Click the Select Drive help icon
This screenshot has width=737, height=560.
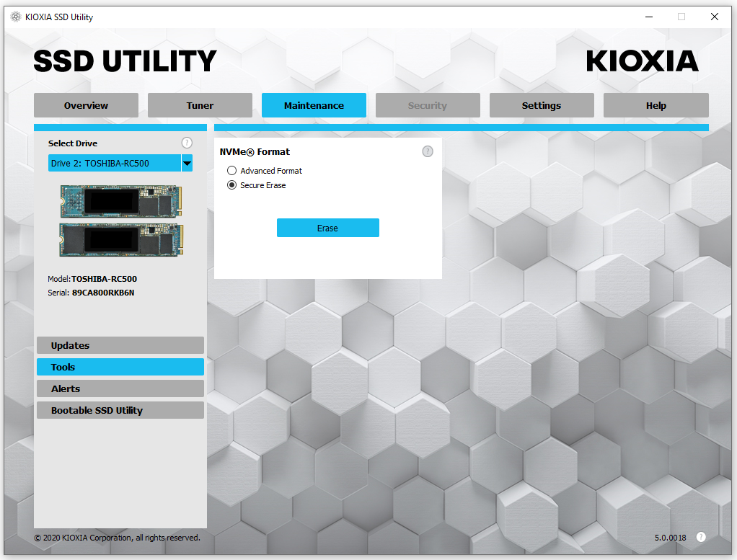click(x=187, y=143)
